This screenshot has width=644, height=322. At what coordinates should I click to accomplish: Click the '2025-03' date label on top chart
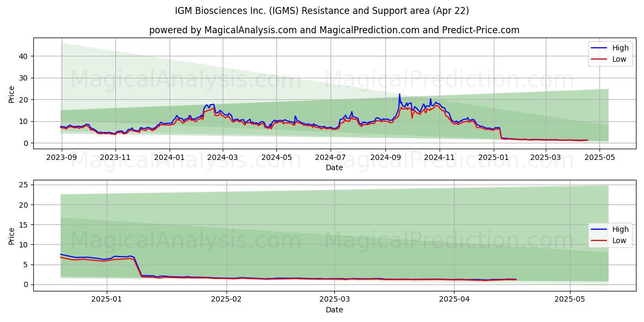(x=546, y=158)
